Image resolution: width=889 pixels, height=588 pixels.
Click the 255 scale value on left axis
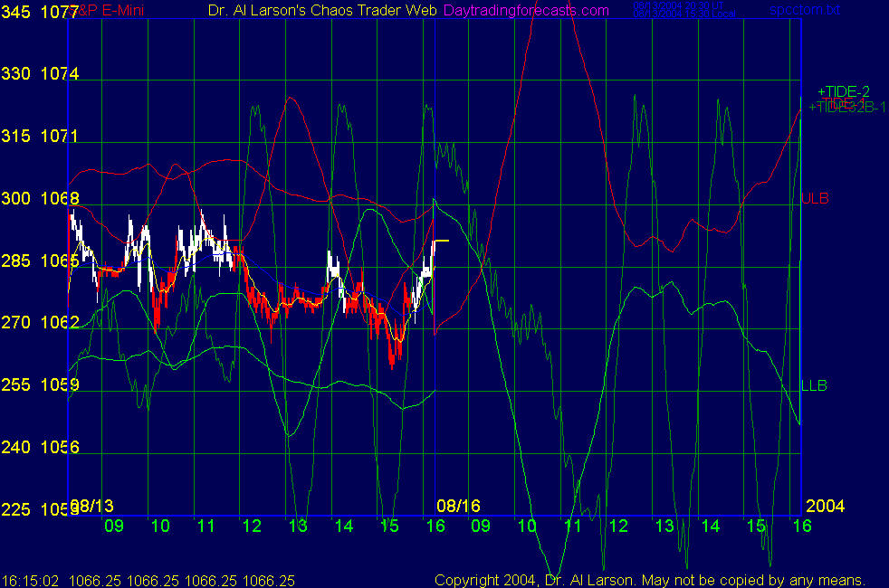coord(16,384)
